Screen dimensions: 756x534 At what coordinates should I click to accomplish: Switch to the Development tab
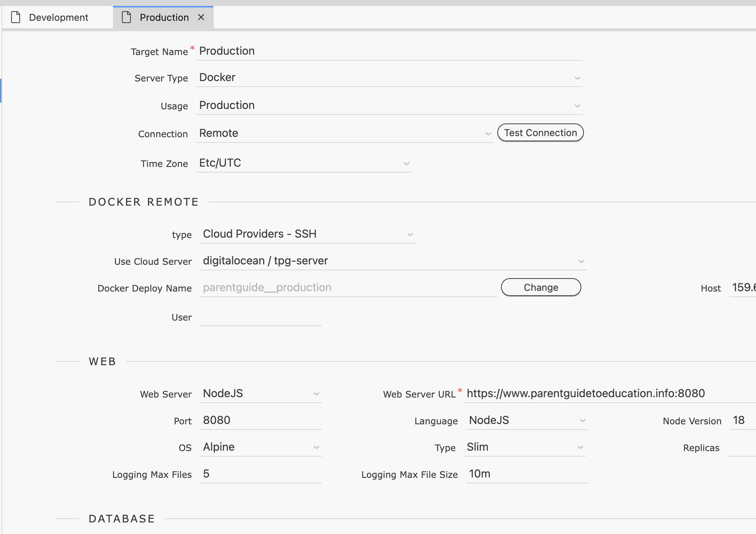[58, 17]
